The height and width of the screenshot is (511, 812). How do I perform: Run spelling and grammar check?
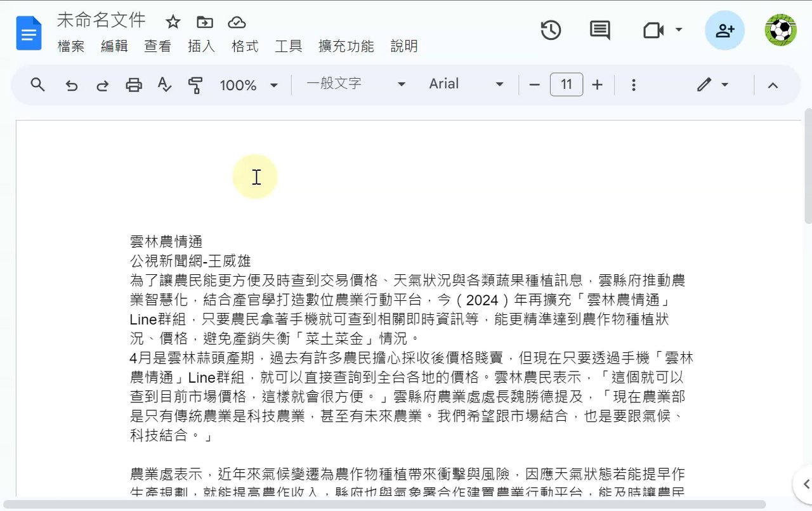coord(164,85)
